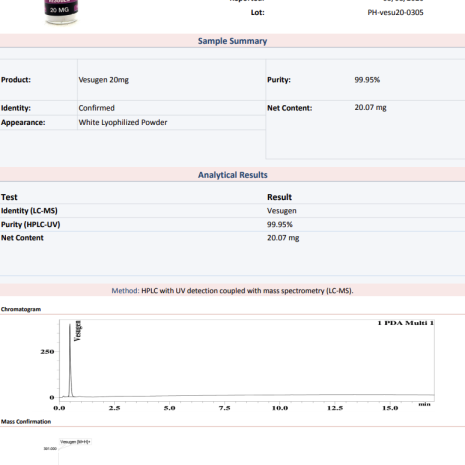Click the Purity (HPLC-UV) test row label

click(30, 225)
